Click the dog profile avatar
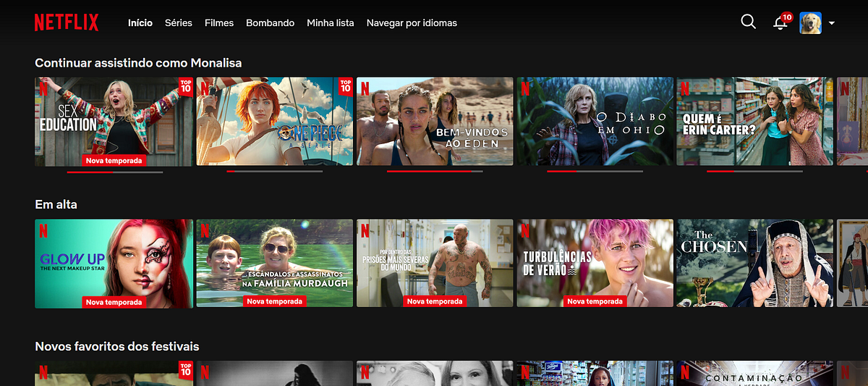This screenshot has height=386, width=868. click(x=810, y=22)
